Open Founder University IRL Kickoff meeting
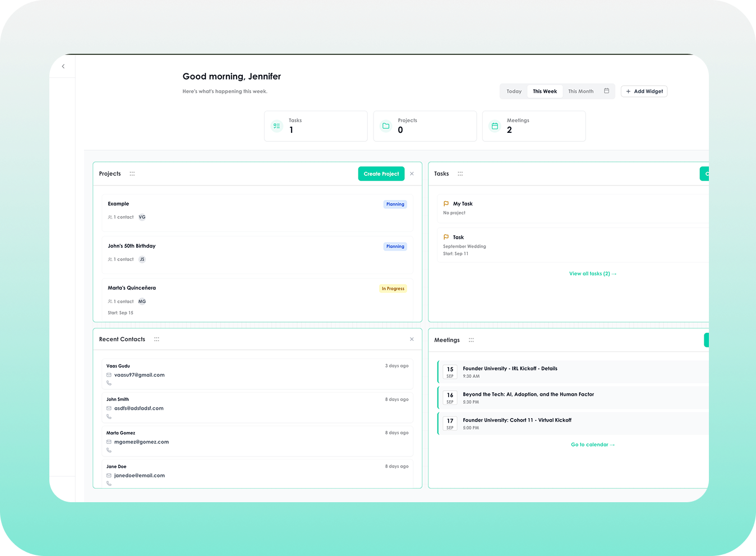This screenshot has width=756, height=556. (573, 372)
